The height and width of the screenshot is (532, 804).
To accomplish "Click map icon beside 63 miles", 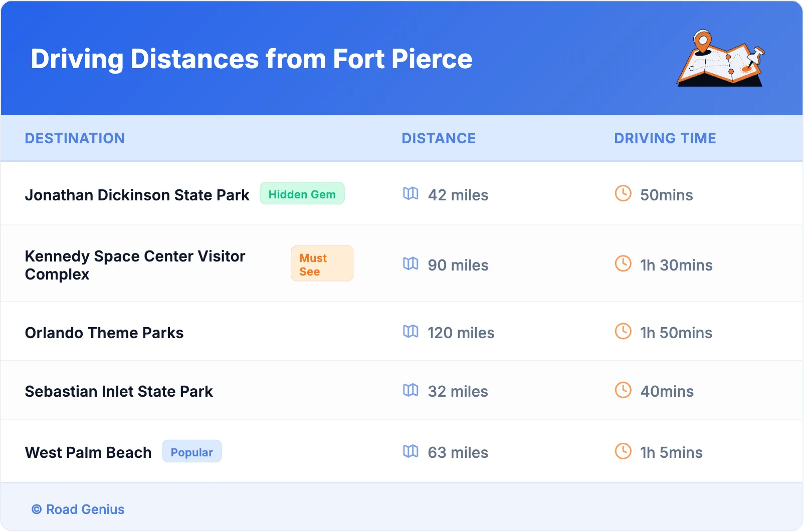I will coord(411,451).
